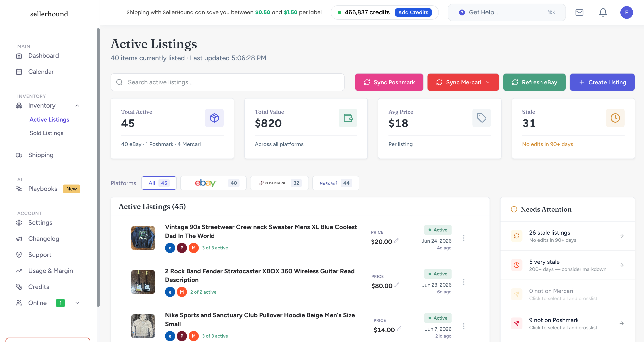The image size is (644, 342).
Task: Filter listings by Poshmark platform
Action: point(280,183)
